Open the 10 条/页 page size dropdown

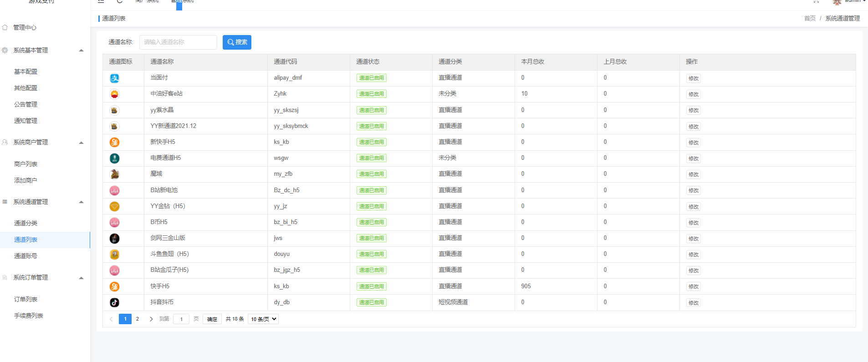(x=263, y=319)
